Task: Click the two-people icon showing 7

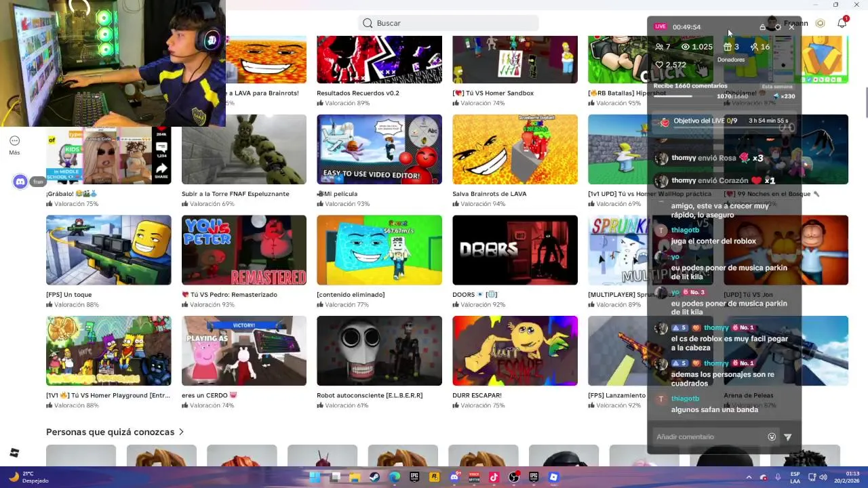Action: point(659,47)
